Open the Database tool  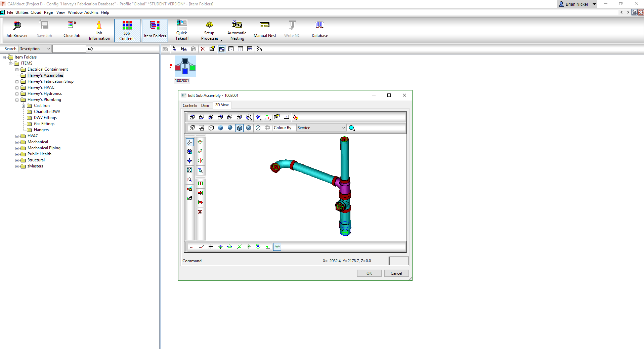(x=319, y=30)
